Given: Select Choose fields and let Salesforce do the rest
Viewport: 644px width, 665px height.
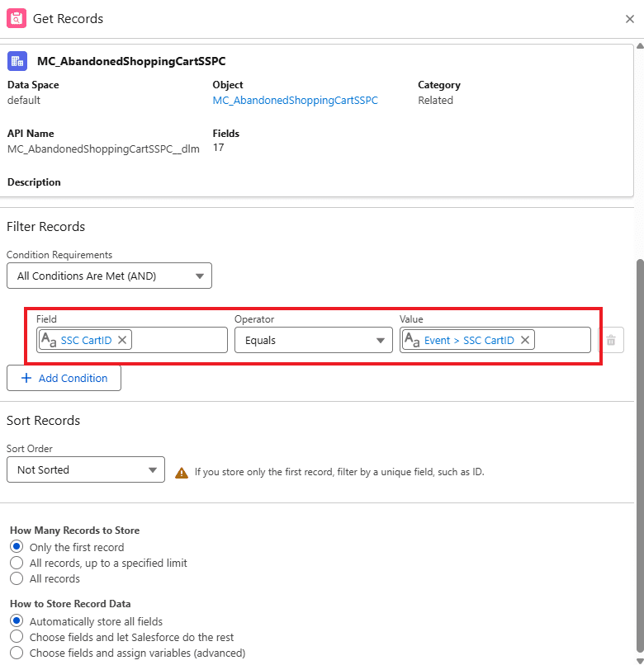Looking at the screenshot, I should click(17, 637).
